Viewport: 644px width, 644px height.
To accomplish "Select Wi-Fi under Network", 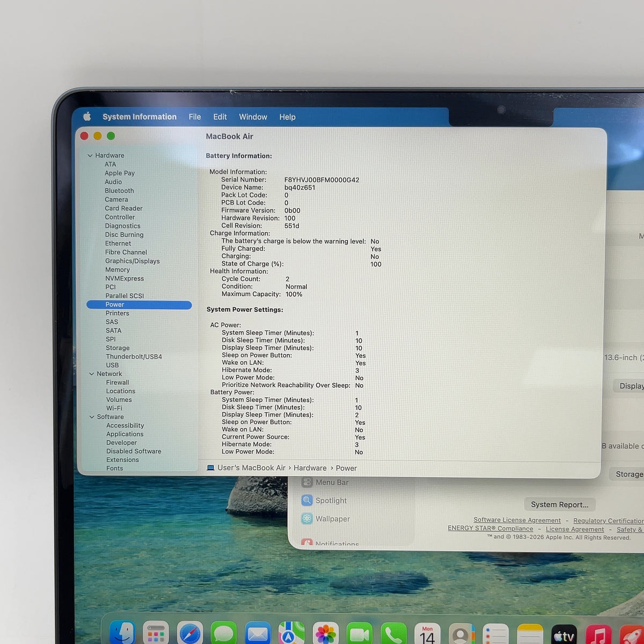I will coord(114,408).
